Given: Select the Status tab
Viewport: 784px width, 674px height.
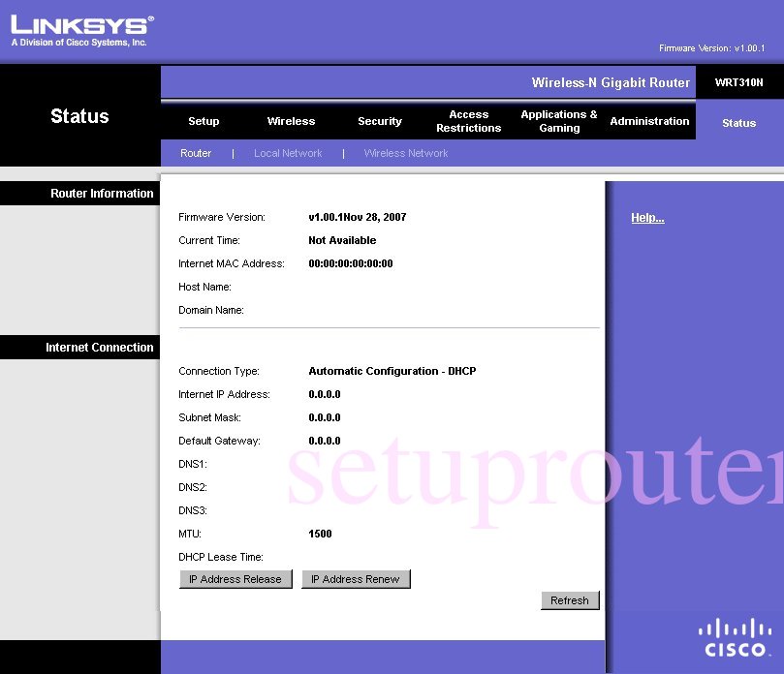Looking at the screenshot, I should click(738, 123).
